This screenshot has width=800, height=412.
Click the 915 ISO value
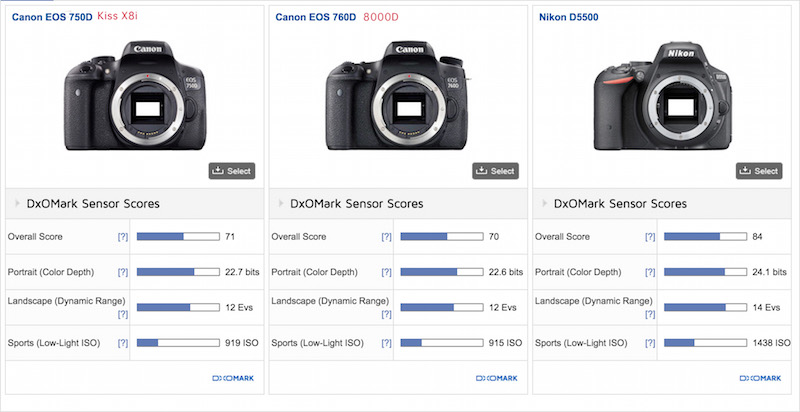click(506, 343)
